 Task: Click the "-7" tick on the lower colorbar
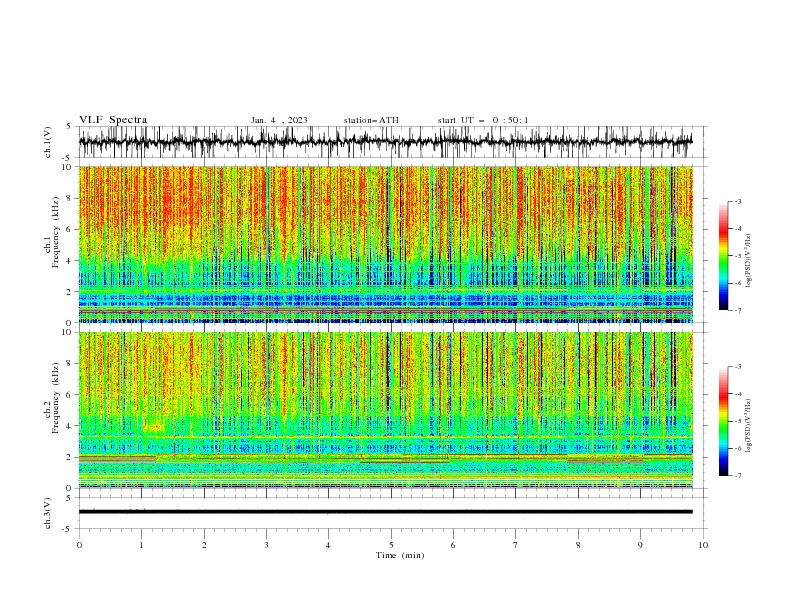pyautogui.click(x=738, y=476)
